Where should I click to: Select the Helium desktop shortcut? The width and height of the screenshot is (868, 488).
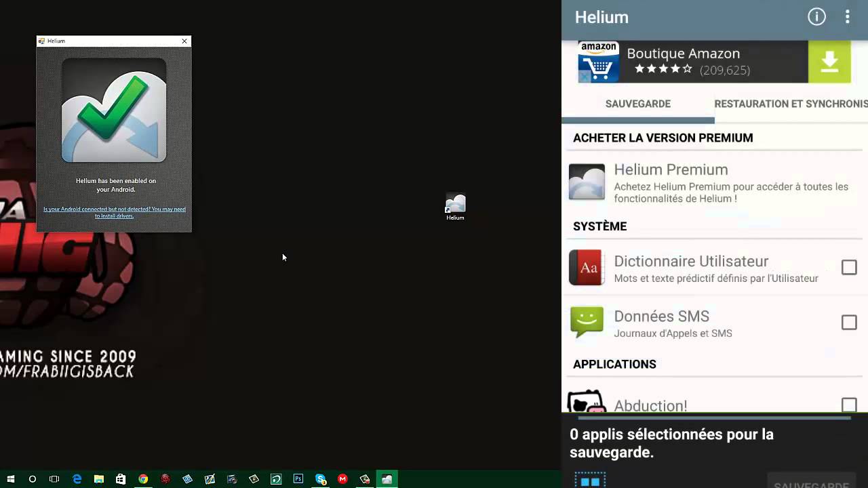pos(455,207)
